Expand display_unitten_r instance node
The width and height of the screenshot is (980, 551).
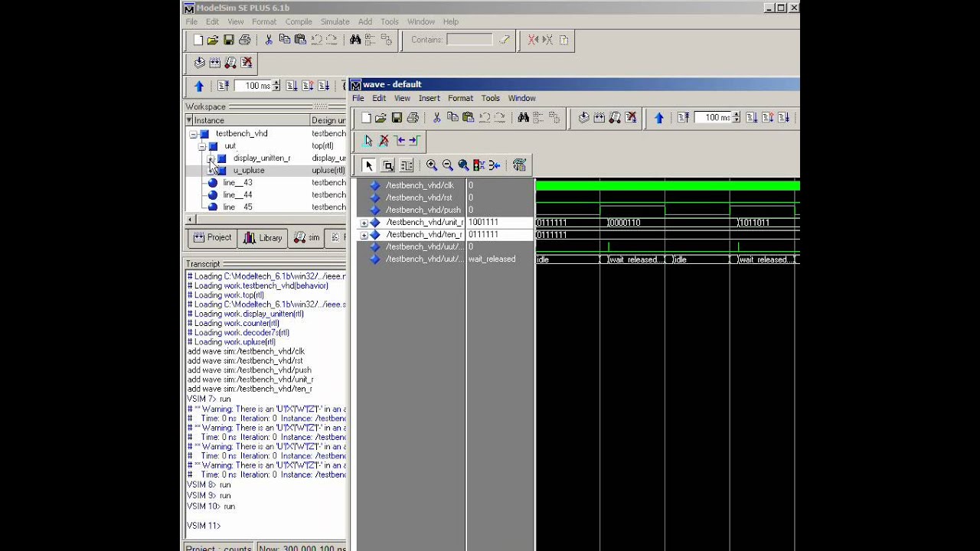(x=211, y=158)
